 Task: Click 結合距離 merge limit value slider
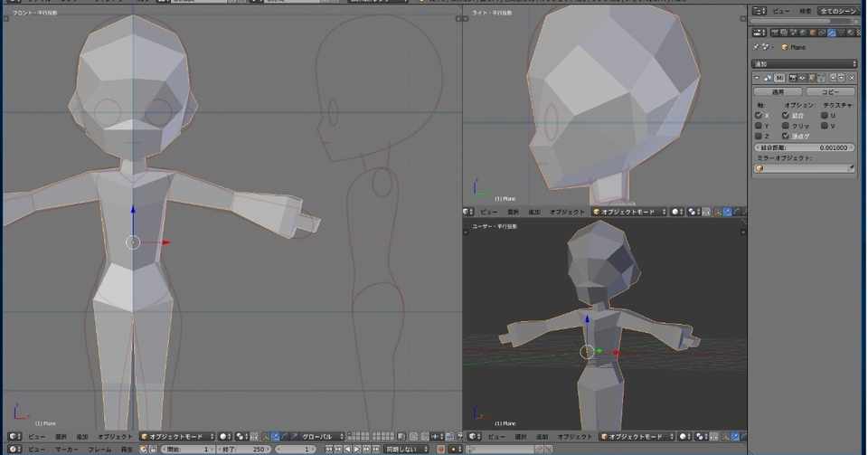pos(805,147)
